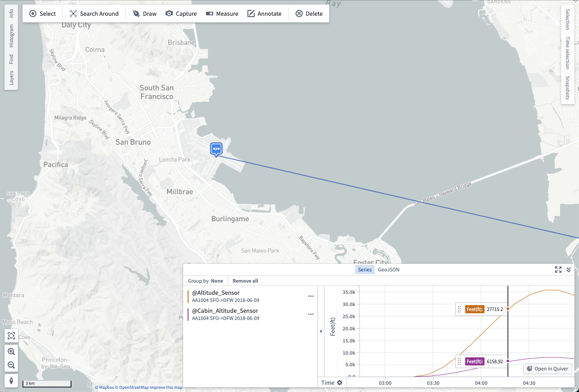This screenshot has width=579, height=392.
Task: Open Cabin_Altitude_Sensor series options menu
Action: coord(310,314)
